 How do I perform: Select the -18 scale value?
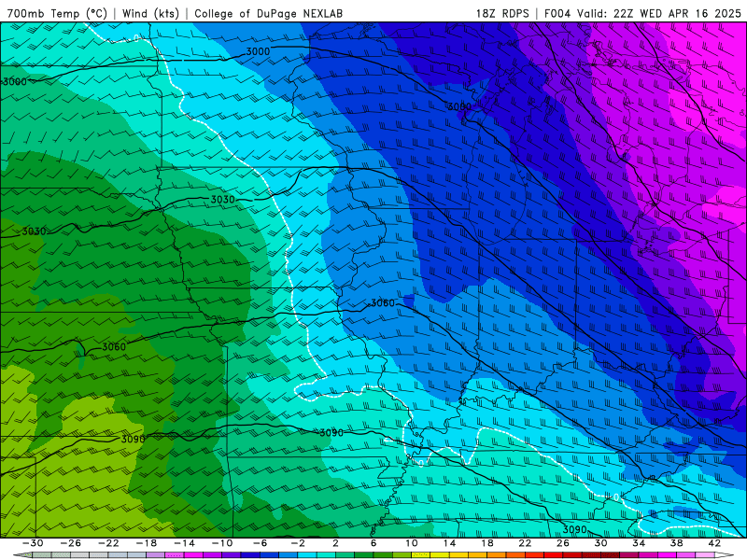coord(147,543)
